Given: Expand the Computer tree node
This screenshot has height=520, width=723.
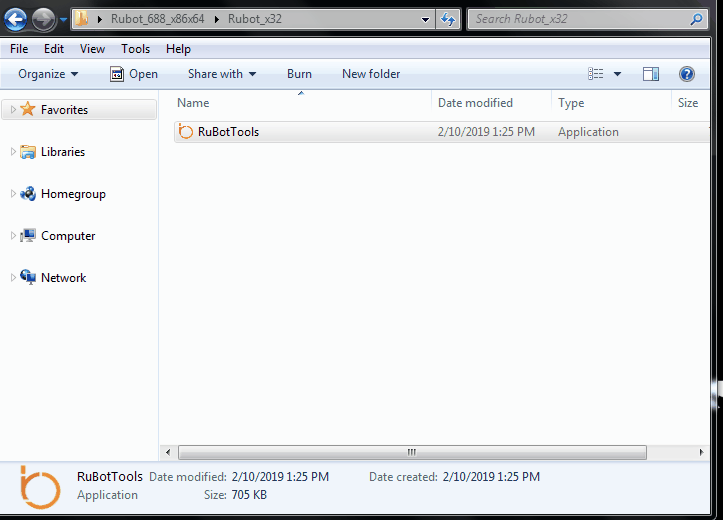Looking at the screenshot, I should tap(13, 236).
